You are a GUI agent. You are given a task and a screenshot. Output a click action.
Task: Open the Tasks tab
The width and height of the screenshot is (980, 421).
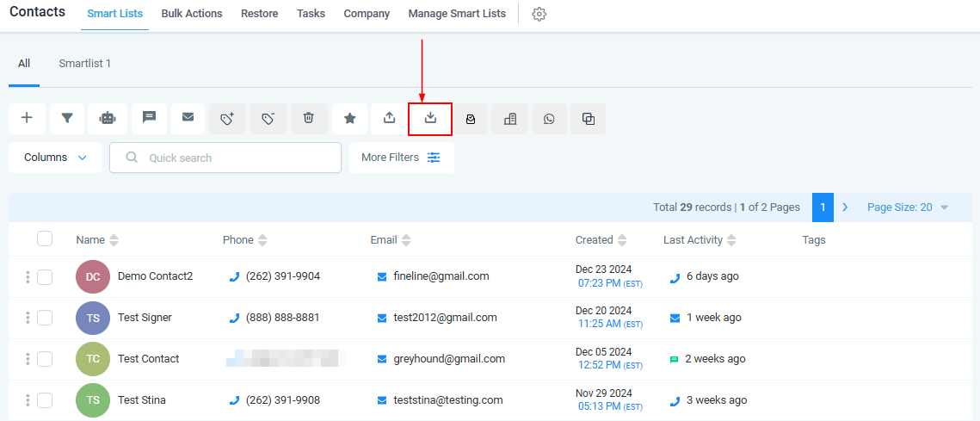click(311, 14)
